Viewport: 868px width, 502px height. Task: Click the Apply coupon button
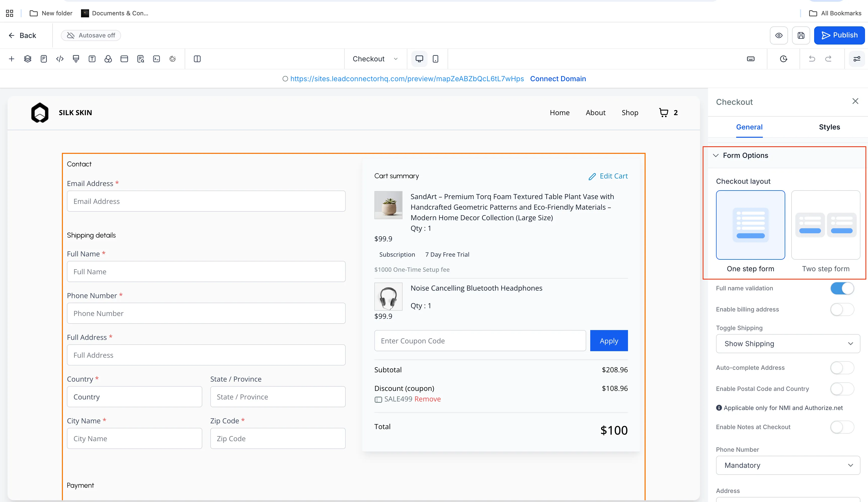[x=609, y=341]
